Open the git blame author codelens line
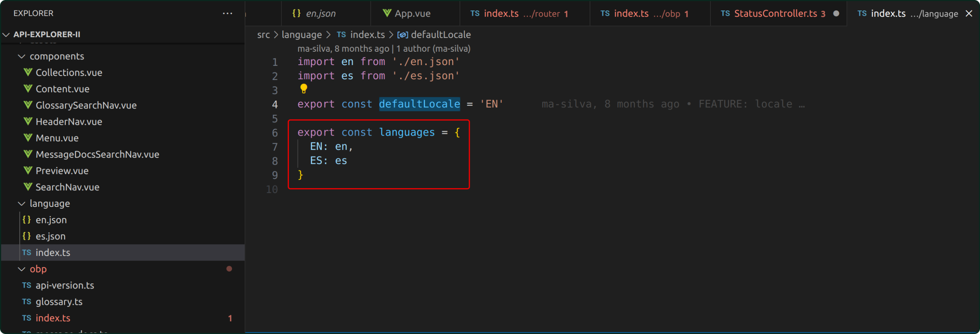Image resolution: width=980 pixels, height=334 pixels. coord(384,49)
